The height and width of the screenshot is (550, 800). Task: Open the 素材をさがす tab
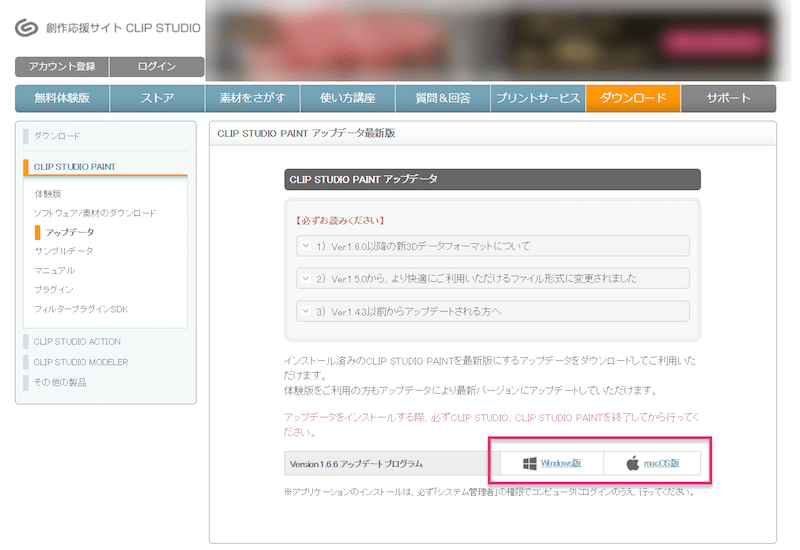click(253, 98)
